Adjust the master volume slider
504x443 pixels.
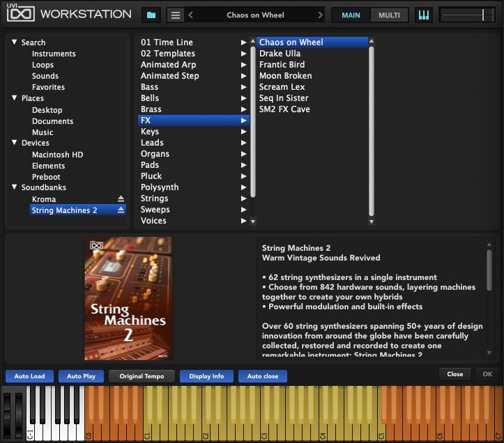tap(467, 15)
